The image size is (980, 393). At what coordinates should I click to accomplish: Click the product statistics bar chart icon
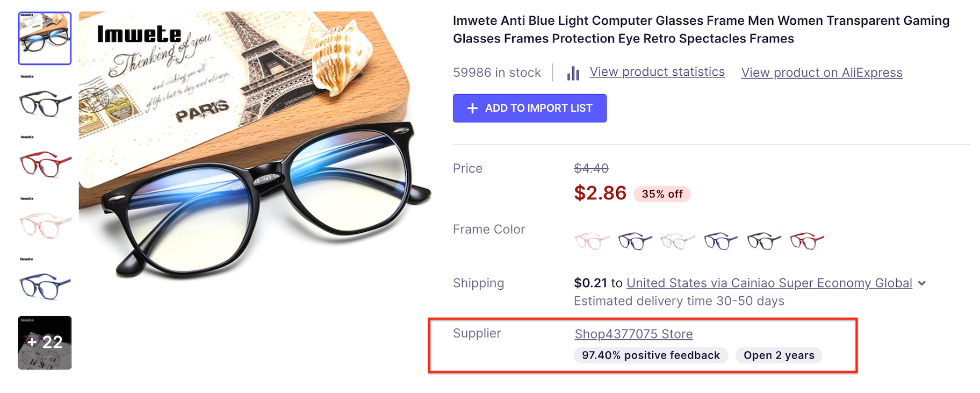(573, 73)
